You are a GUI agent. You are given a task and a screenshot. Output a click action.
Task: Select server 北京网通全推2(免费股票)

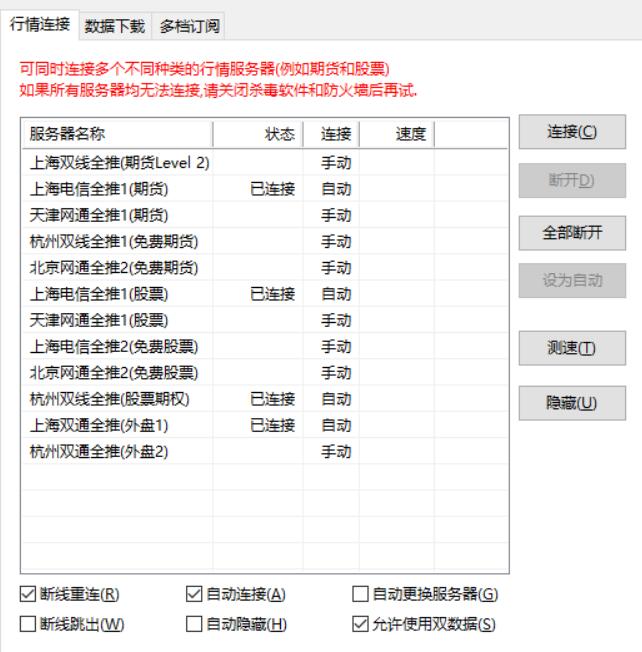click(x=114, y=373)
